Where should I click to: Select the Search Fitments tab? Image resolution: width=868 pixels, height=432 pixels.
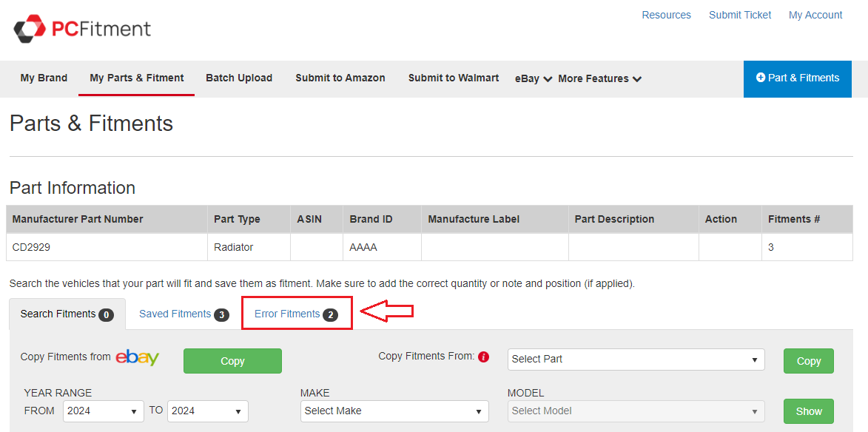[x=67, y=314]
